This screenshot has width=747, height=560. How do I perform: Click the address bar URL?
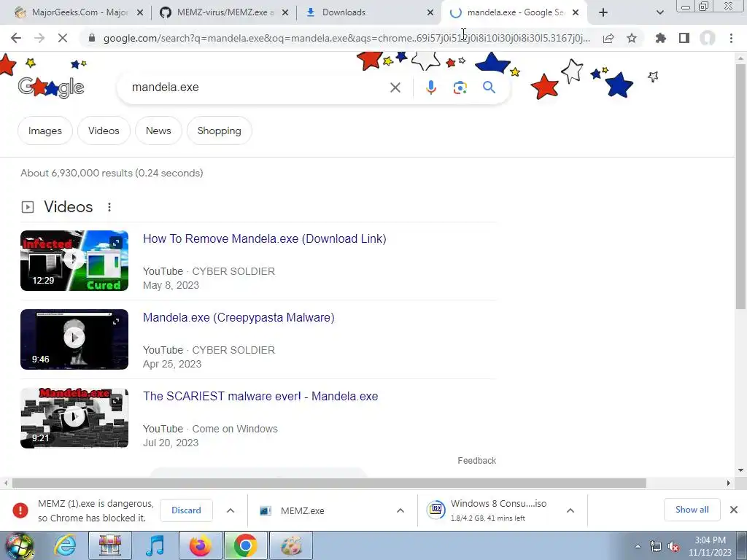347,38
